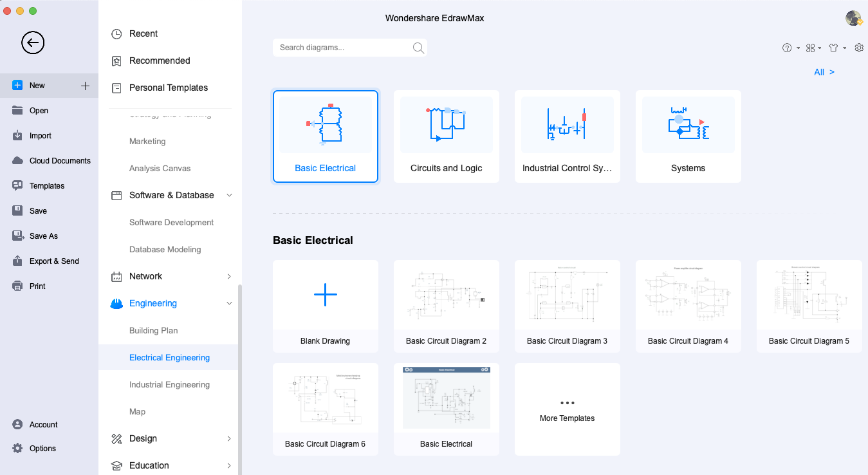Open Basic Circuit Diagram 3 template
Screen dimensions: 868x475
[568, 306]
